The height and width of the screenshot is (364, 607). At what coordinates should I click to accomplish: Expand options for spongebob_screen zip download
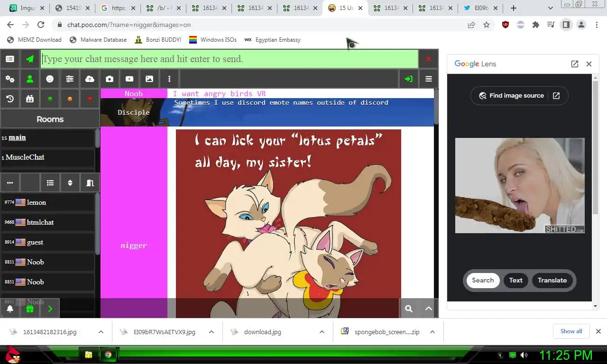pyautogui.click(x=432, y=332)
